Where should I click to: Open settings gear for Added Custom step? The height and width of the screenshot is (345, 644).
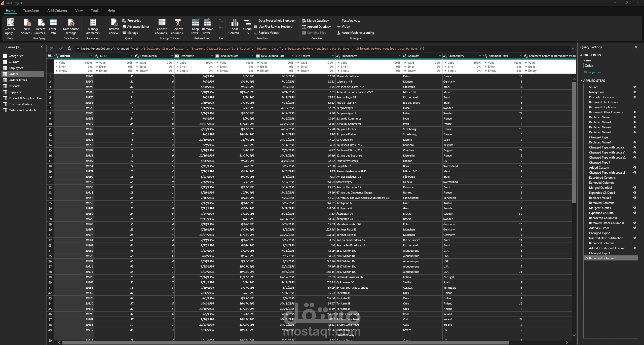point(635,167)
